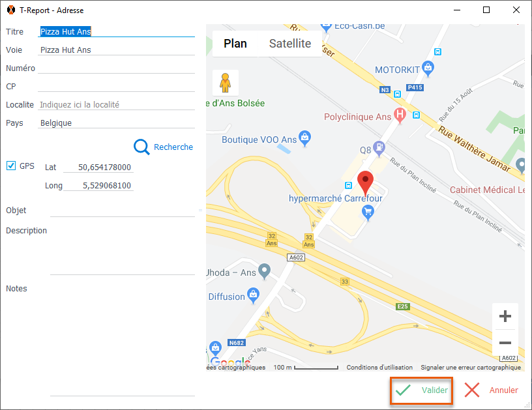Click the Pays field containing Belgique
This screenshot has width=532, height=410.
[116, 123]
